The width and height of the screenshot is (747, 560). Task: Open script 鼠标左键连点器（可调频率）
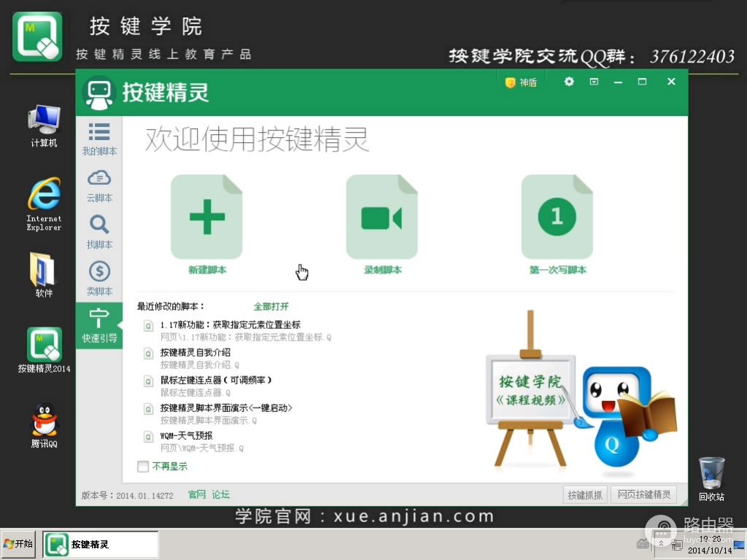(216, 380)
